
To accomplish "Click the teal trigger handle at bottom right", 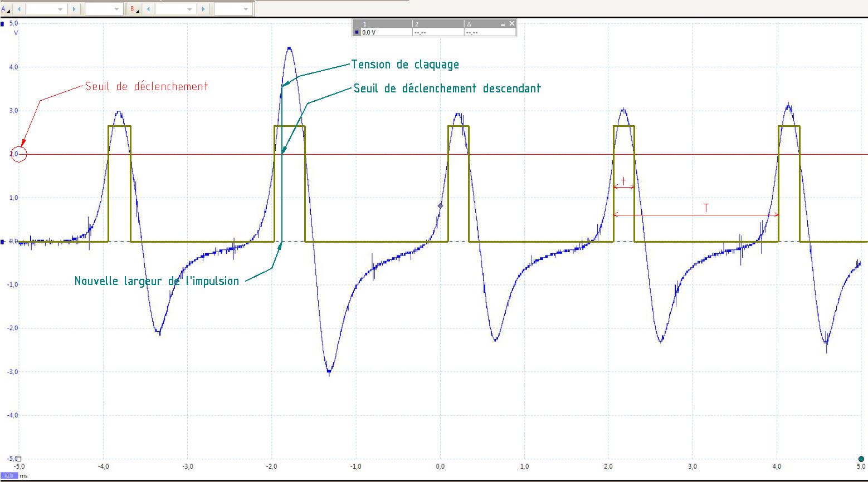I will click(861, 459).
